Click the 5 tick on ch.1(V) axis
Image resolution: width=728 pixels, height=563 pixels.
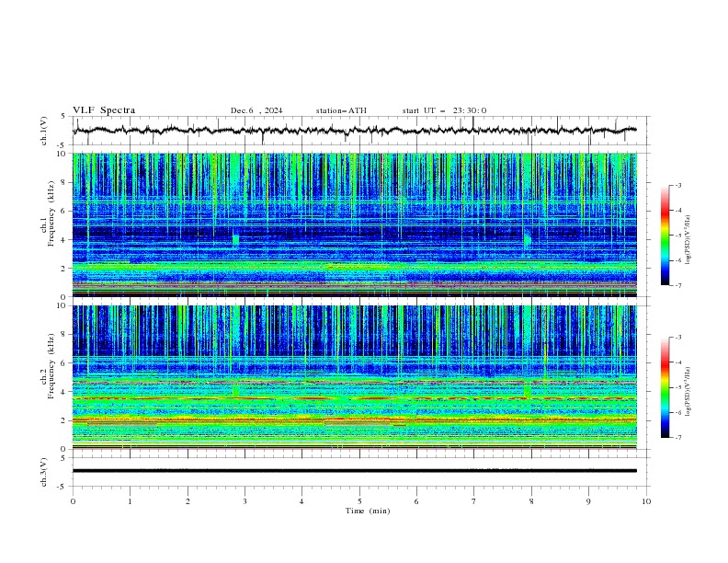63,117
